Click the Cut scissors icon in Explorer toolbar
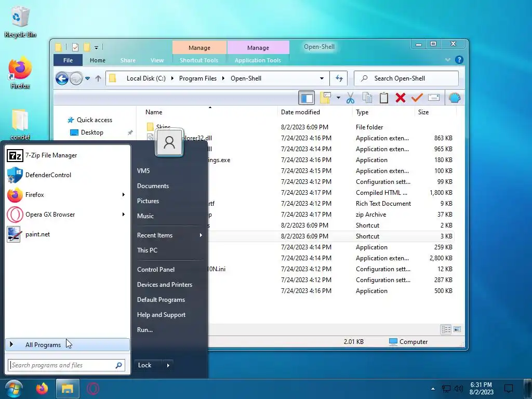Screen dimensions: 532x399 click(x=351, y=98)
